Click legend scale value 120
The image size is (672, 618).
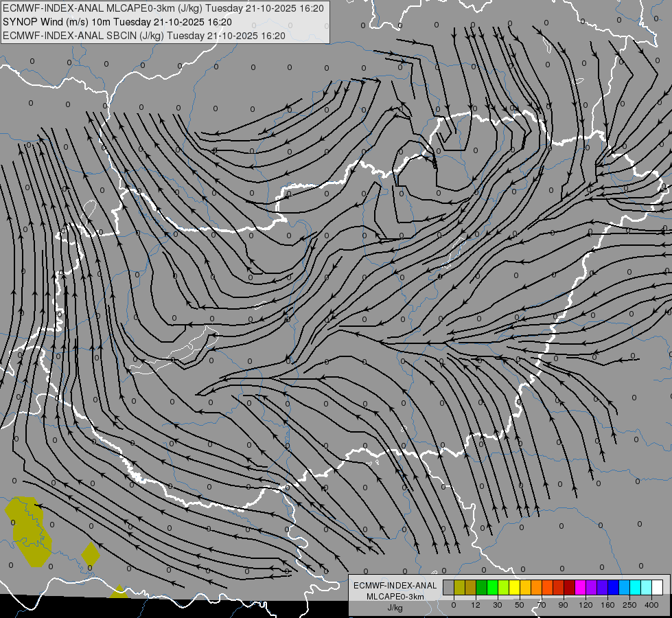pyautogui.click(x=586, y=605)
